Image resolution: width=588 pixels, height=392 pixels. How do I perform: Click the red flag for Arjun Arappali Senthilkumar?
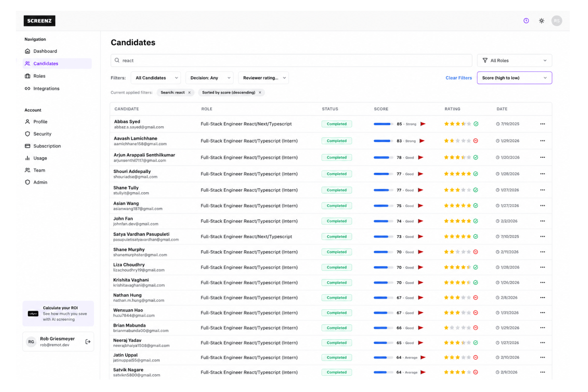pyautogui.click(x=421, y=158)
